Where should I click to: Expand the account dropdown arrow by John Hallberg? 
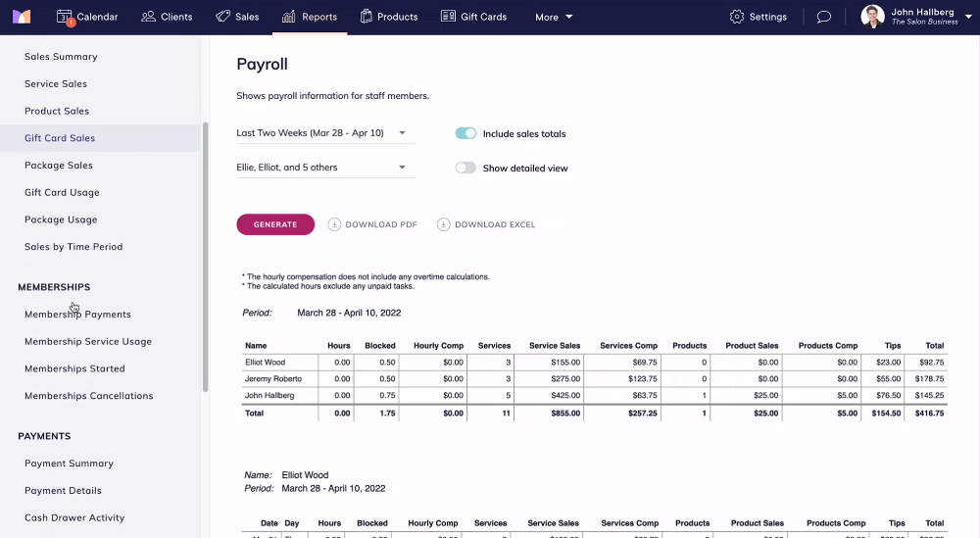(x=968, y=17)
